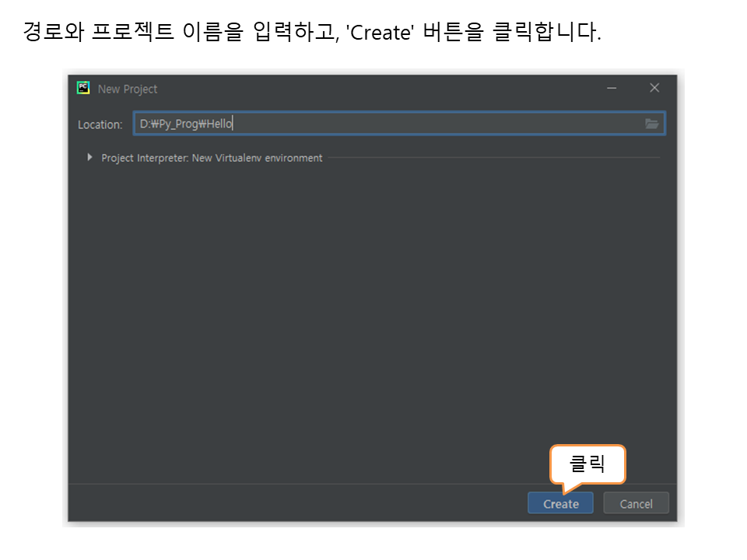Click the 'New Project' title text

[128, 89]
